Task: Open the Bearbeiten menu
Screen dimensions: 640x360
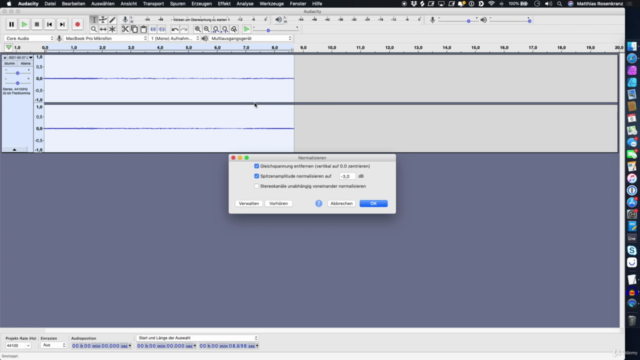Action: 73,4
